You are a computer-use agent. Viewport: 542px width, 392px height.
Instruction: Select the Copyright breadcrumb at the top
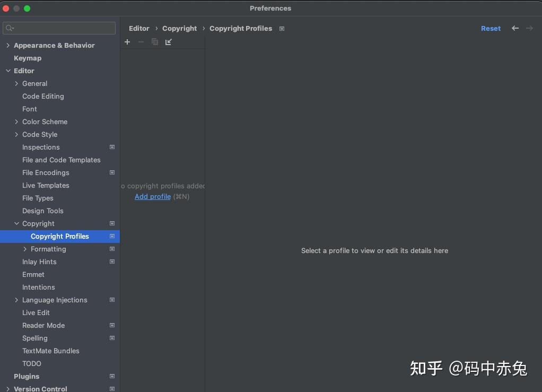[179, 29]
